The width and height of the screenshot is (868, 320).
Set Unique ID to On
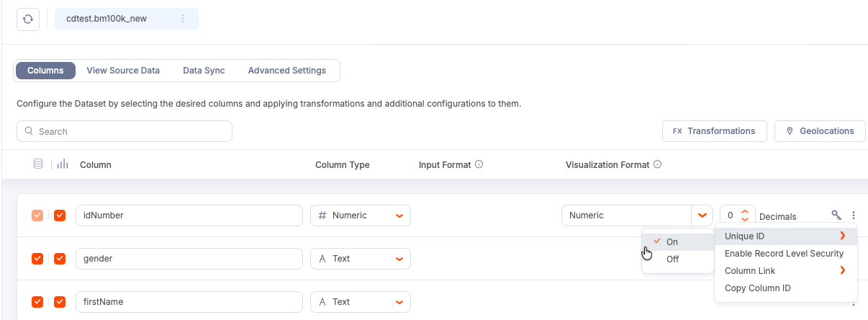tap(678, 242)
